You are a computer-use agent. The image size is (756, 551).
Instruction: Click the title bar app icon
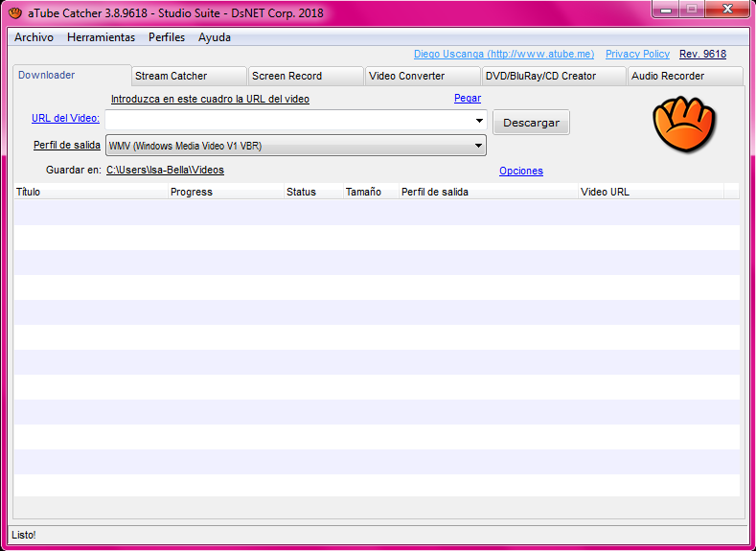point(15,13)
